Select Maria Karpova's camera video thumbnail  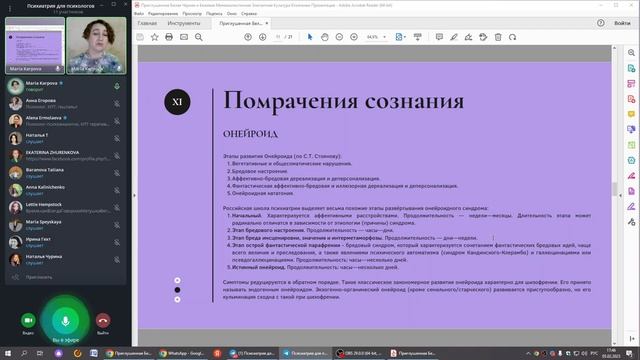coord(96,45)
